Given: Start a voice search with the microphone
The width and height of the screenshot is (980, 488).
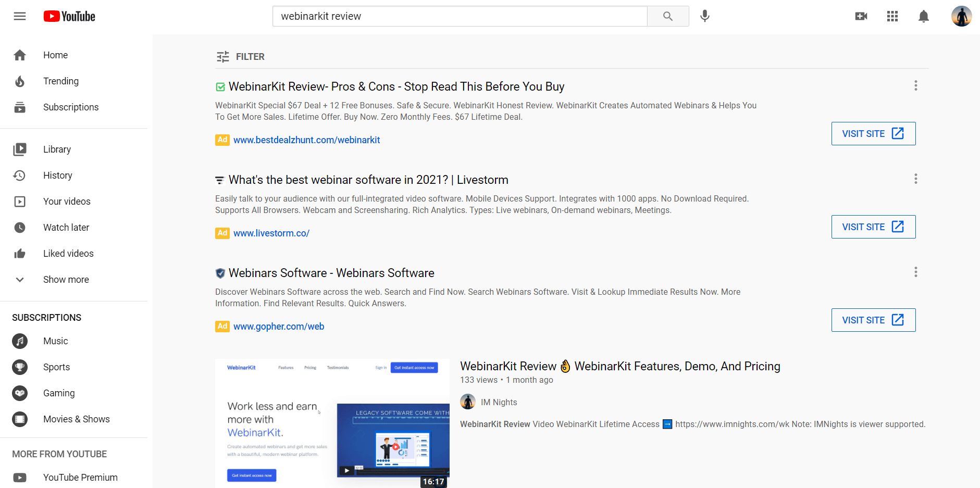Looking at the screenshot, I should 704,16.
